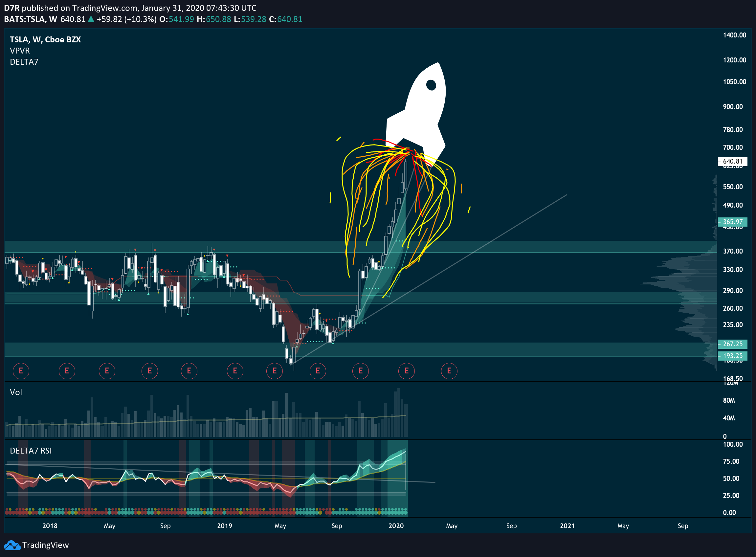The image size is (756, 557).
Task: Click the 50.00 RSI axis label
Action: pos(731,479)
